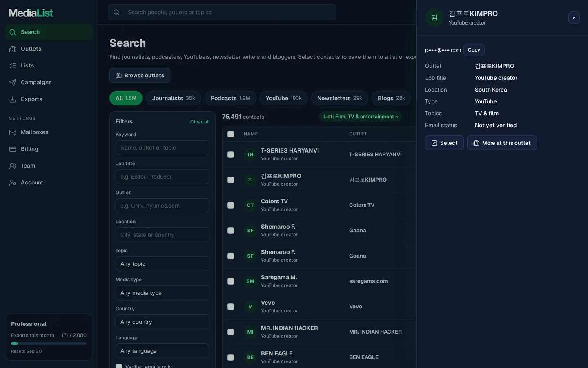
Task: Click the TH avatar for T-SERIES HARYANVI
Action: (x=250, y=155)
